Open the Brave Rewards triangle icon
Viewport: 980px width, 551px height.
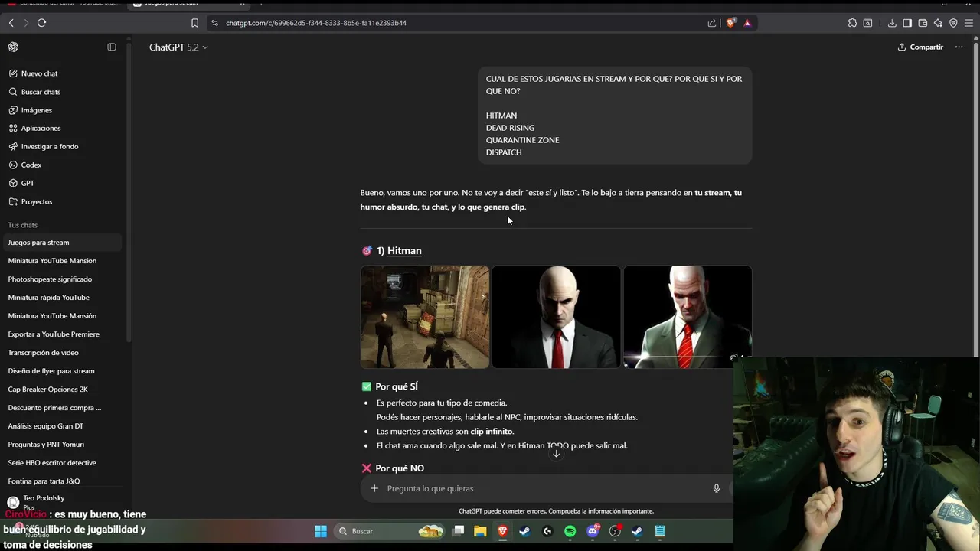pos(747,23)
